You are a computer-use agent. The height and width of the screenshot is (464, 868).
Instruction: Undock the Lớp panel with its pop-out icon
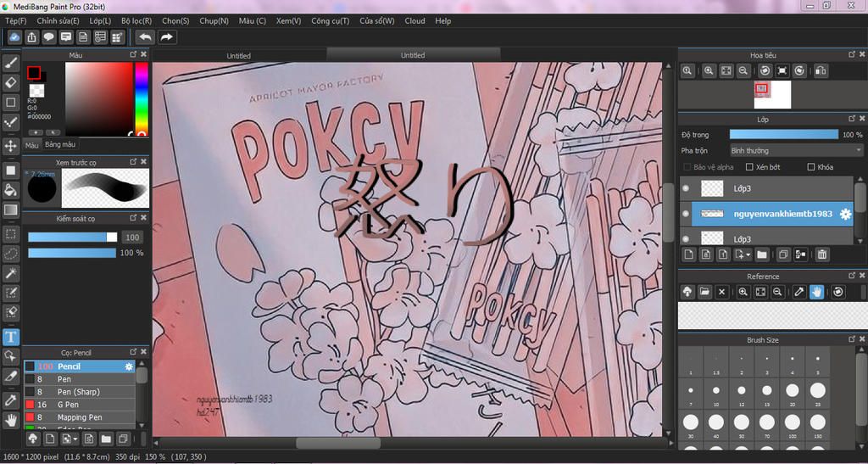[x=852, y=119]
